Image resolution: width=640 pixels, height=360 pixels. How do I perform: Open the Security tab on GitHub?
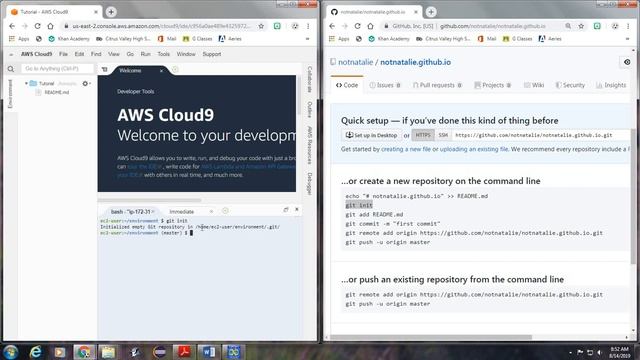pyautogui.click(x=570, y=85)
